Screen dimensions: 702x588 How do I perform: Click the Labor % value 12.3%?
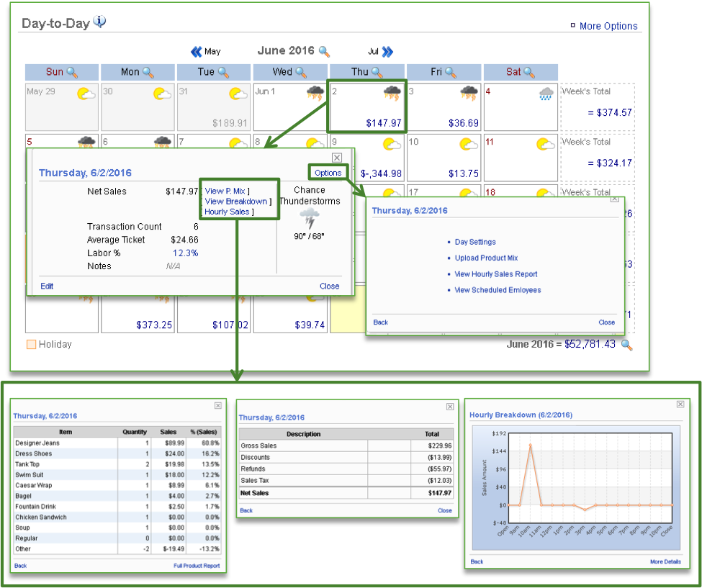pyautogui.click(x=185, y=253)
